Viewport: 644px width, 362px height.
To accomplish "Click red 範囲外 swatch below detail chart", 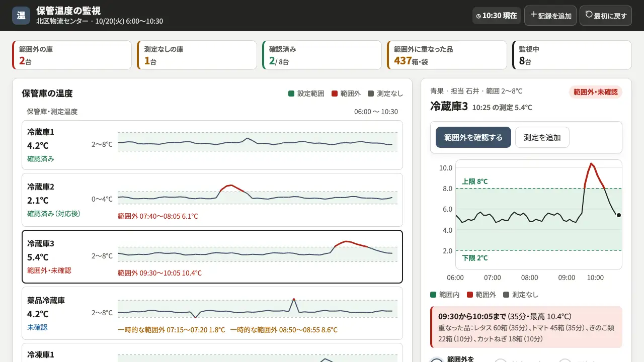I will 470,295.
